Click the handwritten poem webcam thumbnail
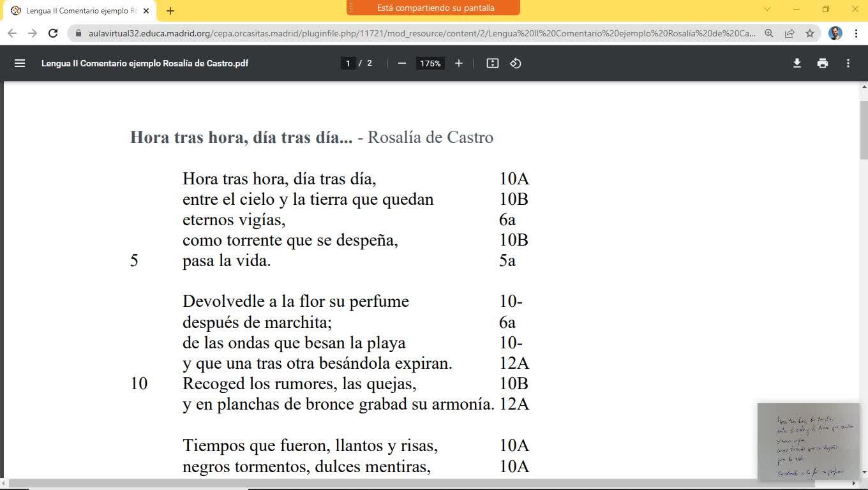Image resolution: width=868 pixels, height=490 pixels. 809,442
